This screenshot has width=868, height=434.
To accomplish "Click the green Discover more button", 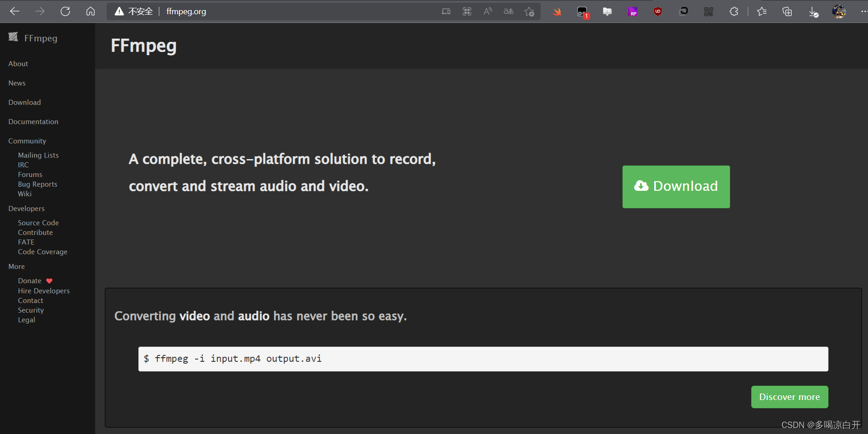I will tap(790, 397).
